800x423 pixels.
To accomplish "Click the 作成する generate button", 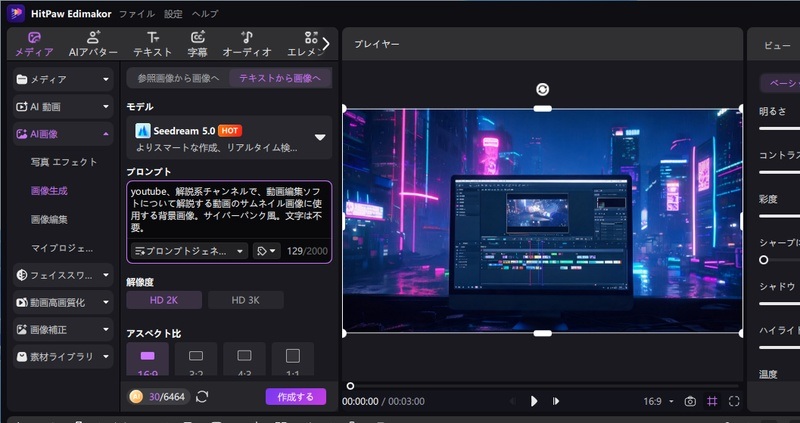I will coord(295,396).
